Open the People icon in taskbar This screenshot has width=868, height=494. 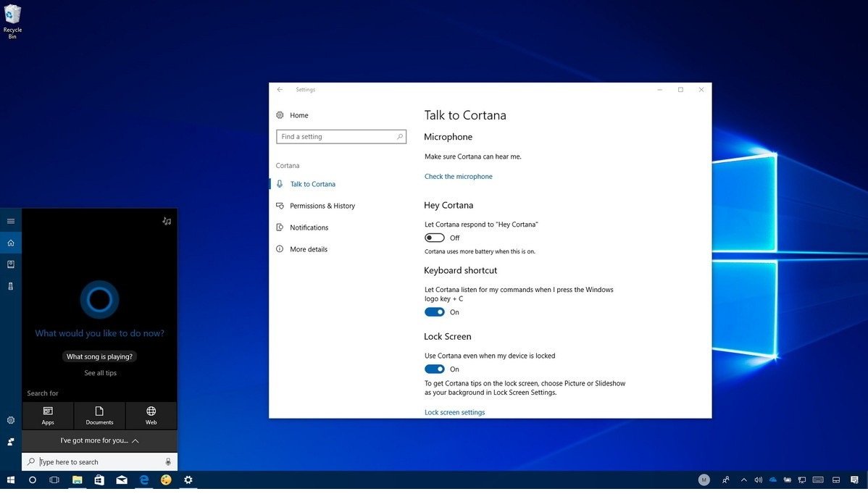[726, 480]
